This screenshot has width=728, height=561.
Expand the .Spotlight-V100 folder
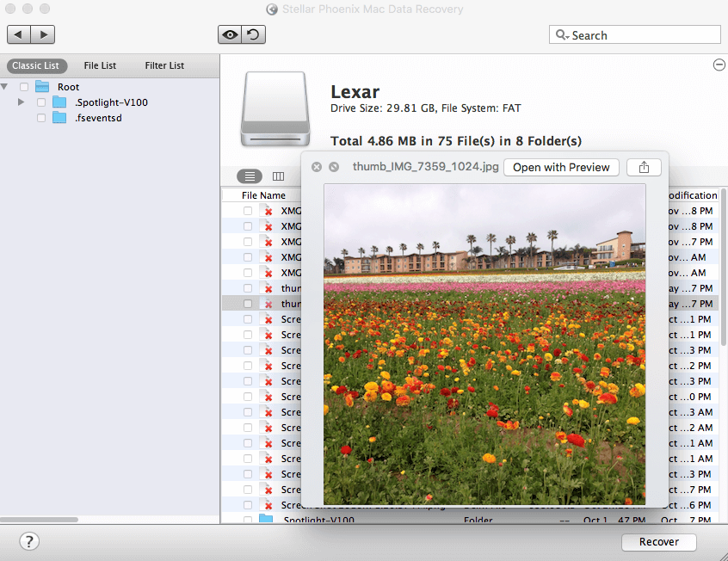click(x=21, y=102)
